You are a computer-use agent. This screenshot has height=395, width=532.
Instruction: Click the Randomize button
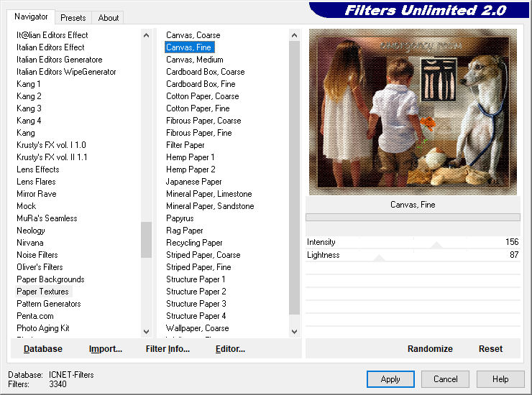tap(430, 349)
